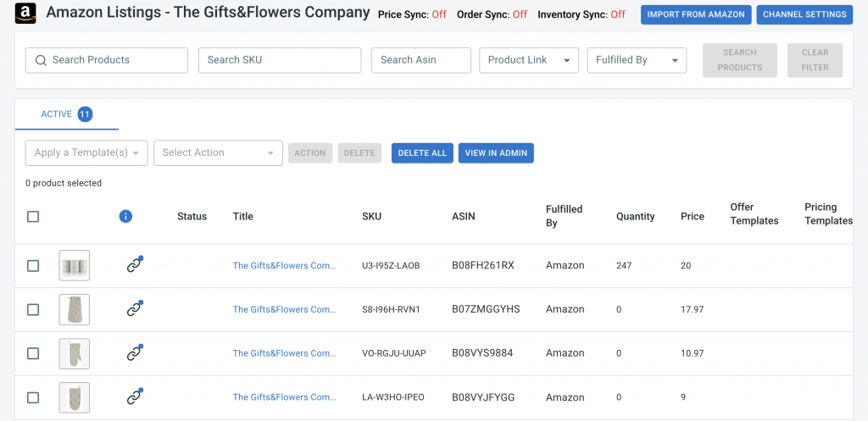Image resolution: width=868 pixels, height=421 pixels.
Task: Click the DELETE ALL button
Action: pos(422,153)
